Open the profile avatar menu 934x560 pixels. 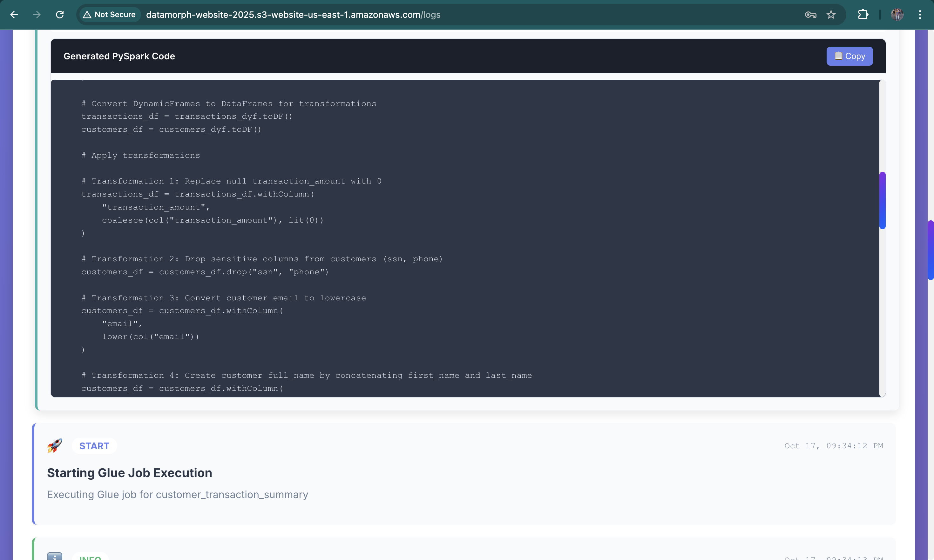coord(897,15)
